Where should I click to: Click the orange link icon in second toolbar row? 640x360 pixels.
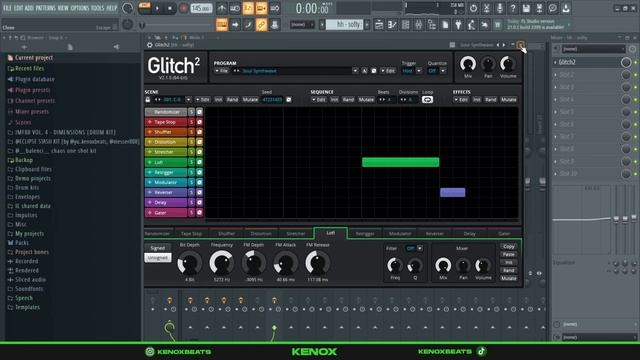tap(261, 25)
